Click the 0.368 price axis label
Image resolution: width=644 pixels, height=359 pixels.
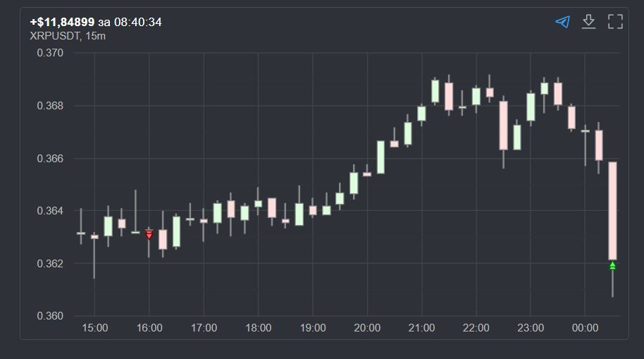pos(50,106)
